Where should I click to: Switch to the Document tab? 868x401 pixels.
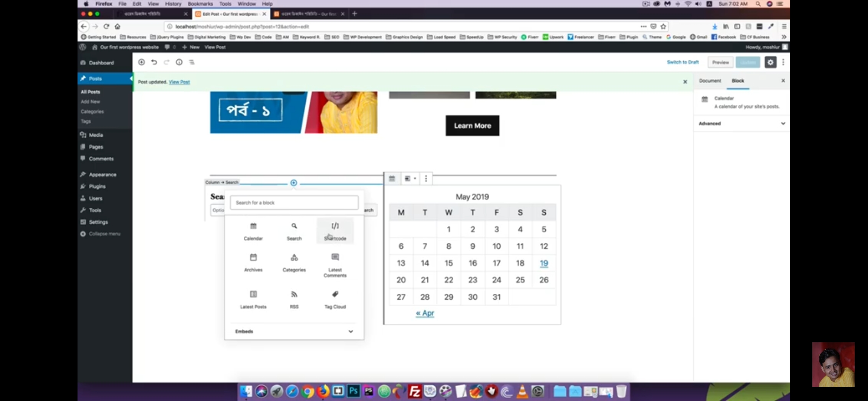[710, 81]
